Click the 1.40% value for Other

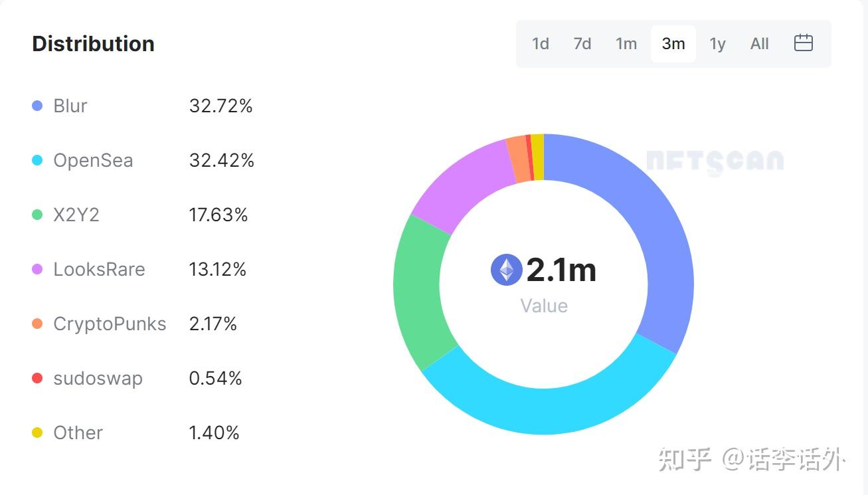(x=214, y=433)
